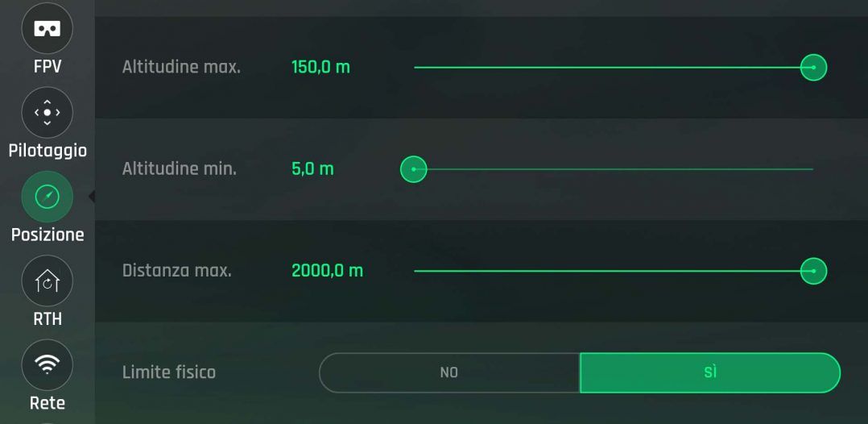Screen dimensions: 868x424
Task: Tap the 2000,0 m distance value
Action: click(x=327, y=271)
